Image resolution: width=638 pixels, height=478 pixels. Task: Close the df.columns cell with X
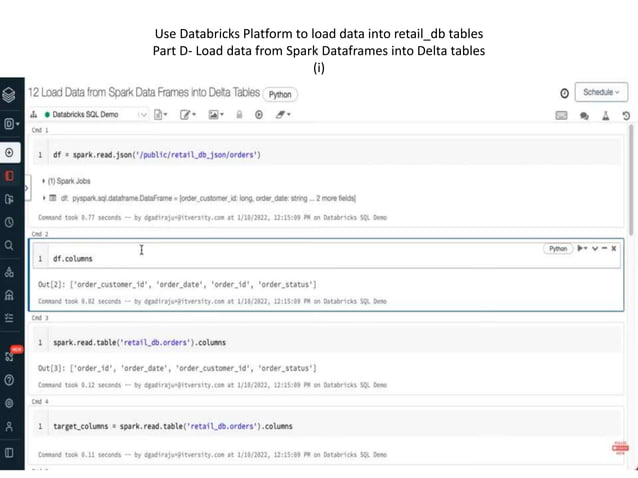click(x=614, y=248)
